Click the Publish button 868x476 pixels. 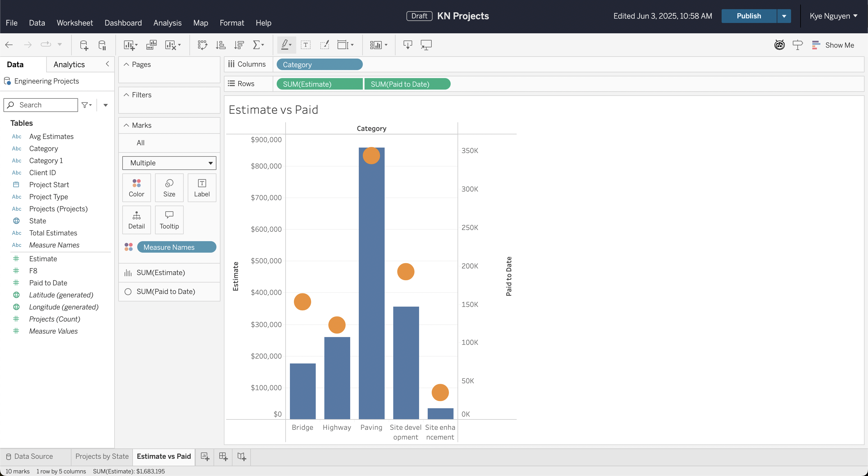pos(748,16)
